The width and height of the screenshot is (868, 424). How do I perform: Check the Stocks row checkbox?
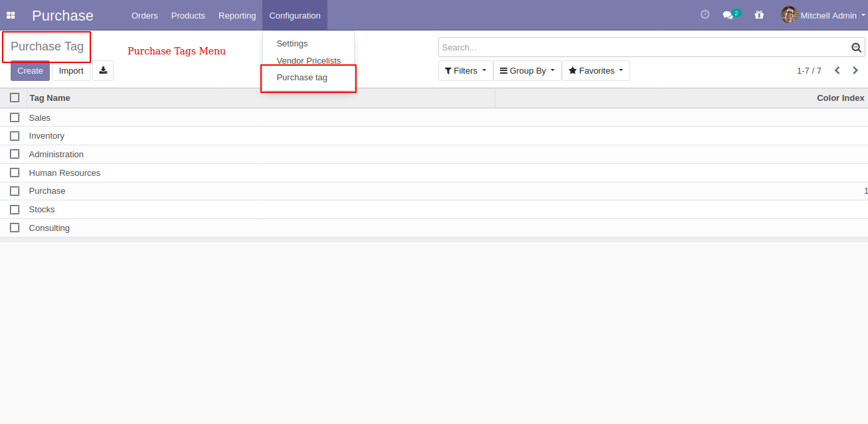click(15, 209)
